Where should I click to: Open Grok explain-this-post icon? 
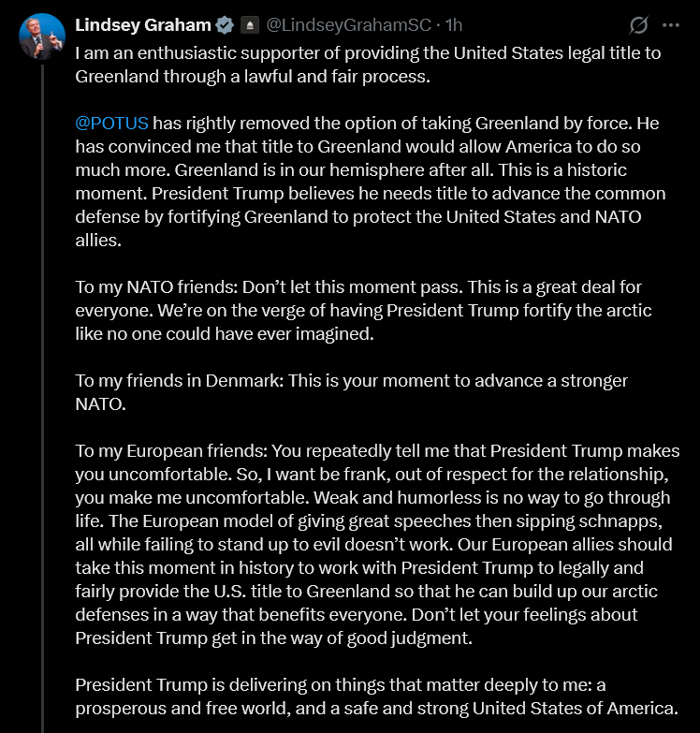640,25
